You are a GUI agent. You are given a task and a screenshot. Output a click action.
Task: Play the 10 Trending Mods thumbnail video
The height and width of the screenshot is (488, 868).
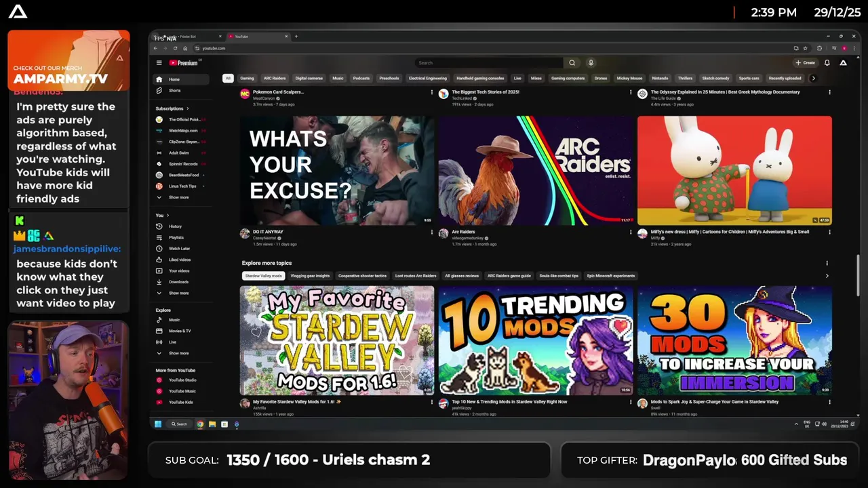point(536,340)
